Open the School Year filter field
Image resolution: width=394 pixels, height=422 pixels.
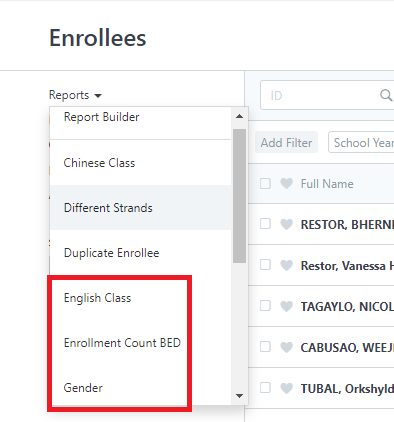[x=361, y=142]
